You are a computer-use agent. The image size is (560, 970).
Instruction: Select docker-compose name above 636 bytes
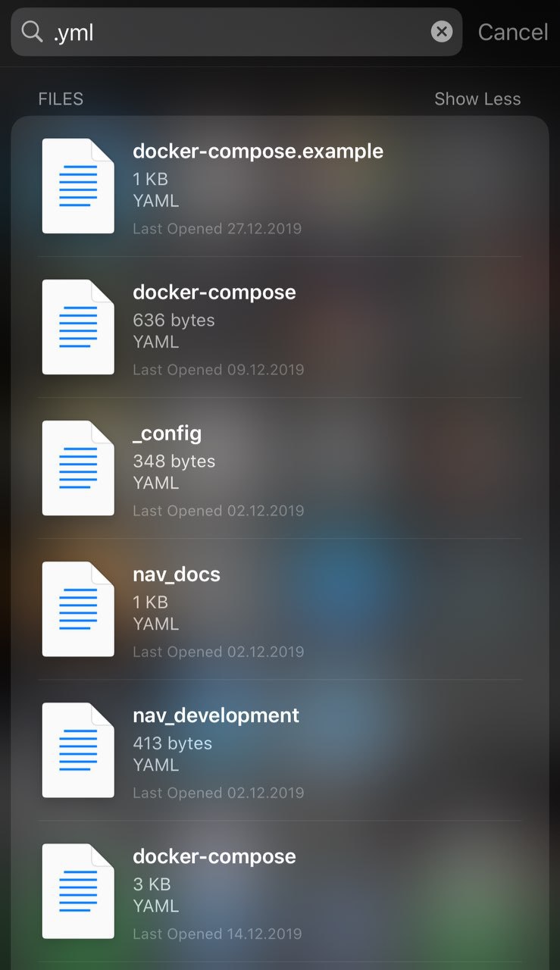[214, 293]
